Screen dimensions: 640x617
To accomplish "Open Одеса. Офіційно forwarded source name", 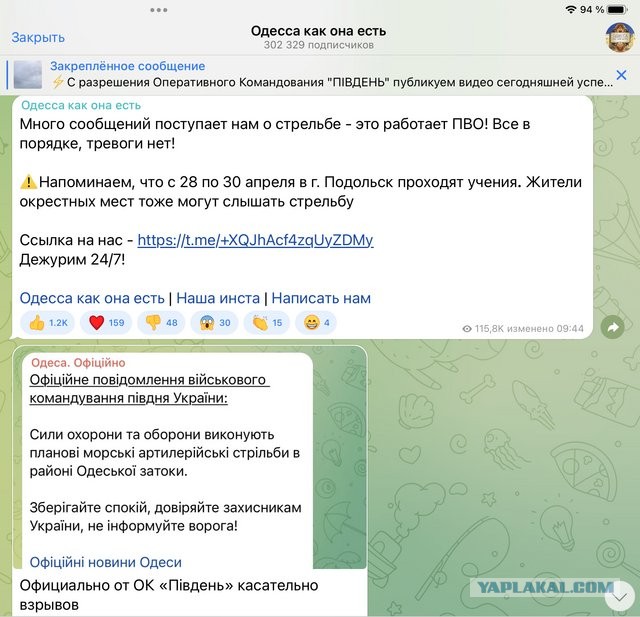I will (78, 362).
